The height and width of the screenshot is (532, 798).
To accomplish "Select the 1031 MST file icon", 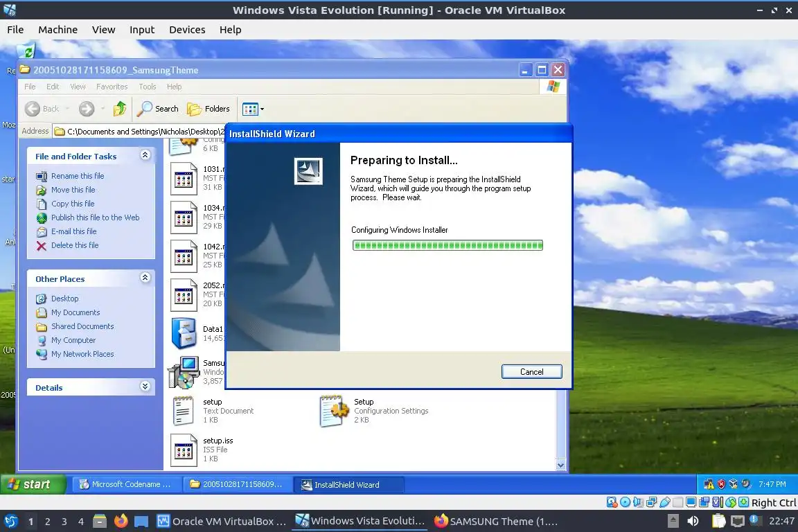I will [183, 179].
